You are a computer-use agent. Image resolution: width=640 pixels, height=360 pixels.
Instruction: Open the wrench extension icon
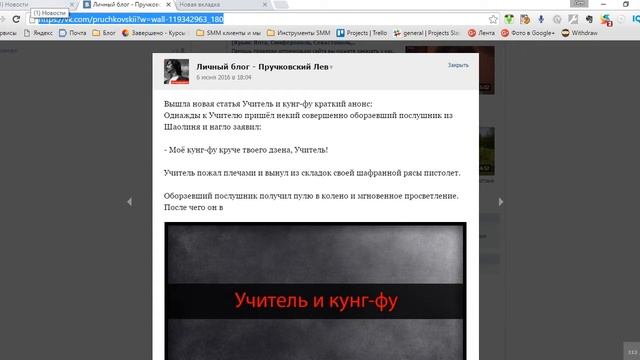pos(573,19)
